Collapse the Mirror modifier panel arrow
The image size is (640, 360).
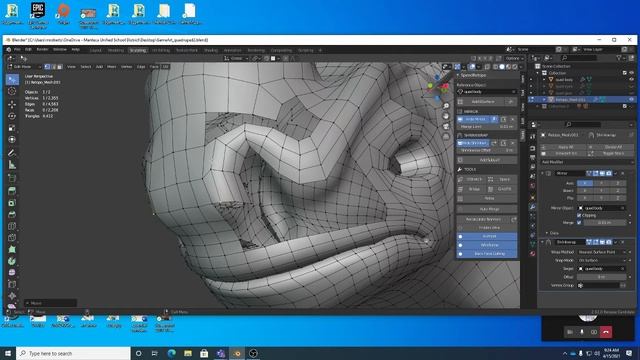pos(542,173)
